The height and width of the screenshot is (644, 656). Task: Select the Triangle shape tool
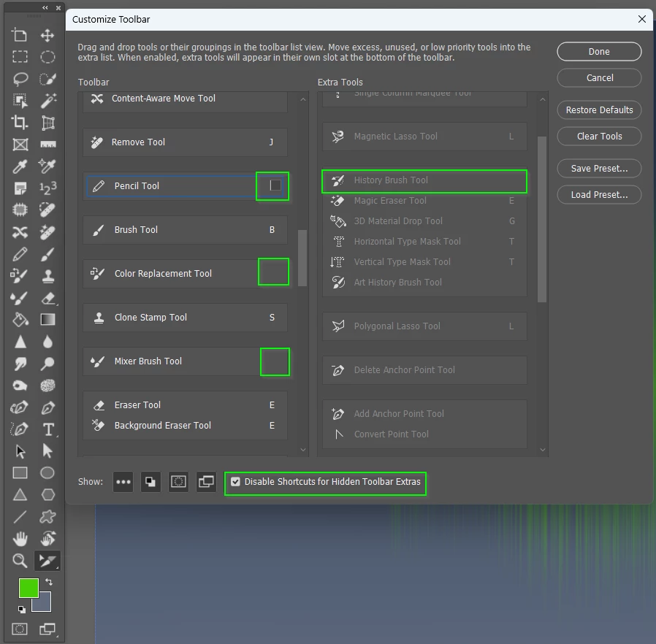[x=20, y=495]
